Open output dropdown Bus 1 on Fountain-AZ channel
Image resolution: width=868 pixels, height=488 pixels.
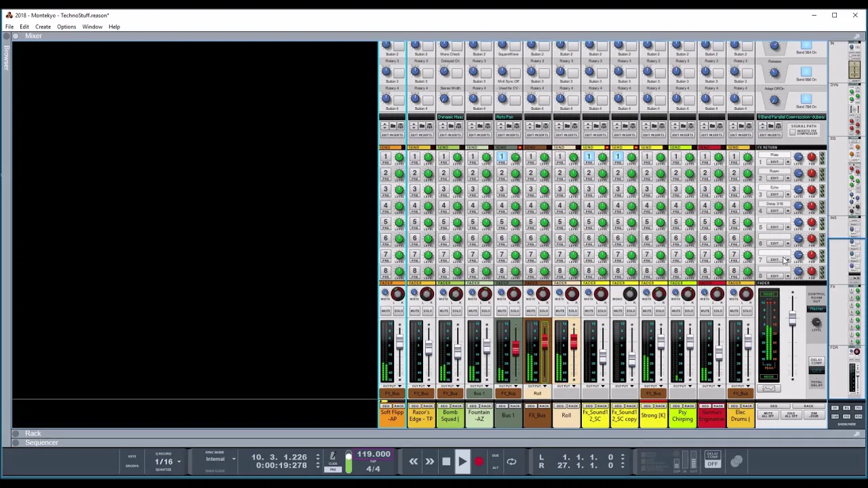479,394
